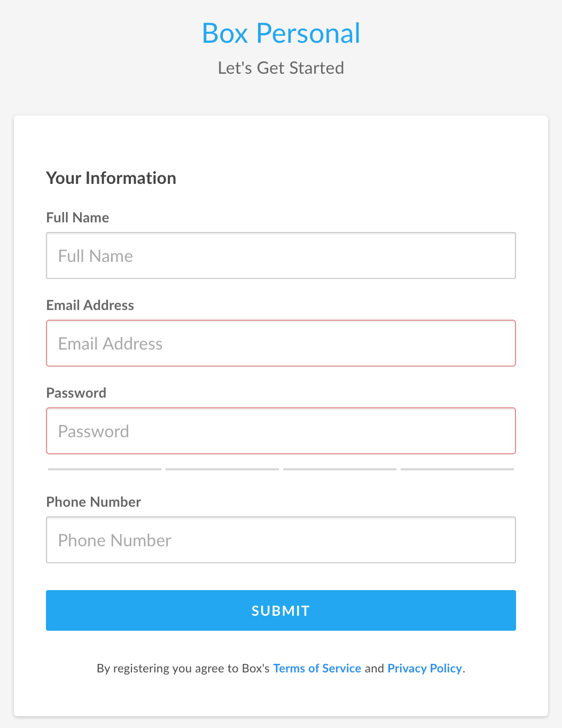Click the Password label text
Screen dimensions: 562x728
coord(76,393)
